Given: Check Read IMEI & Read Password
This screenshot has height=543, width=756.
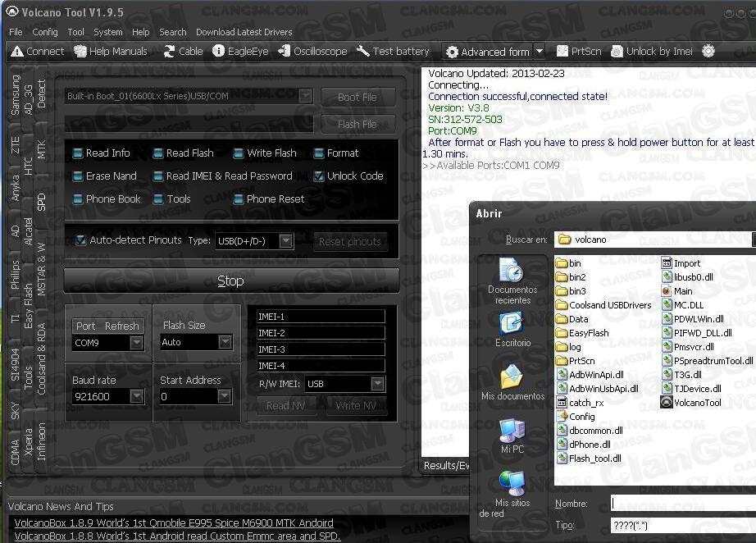Looking at the screenshot, I should (x=157, y=176).
